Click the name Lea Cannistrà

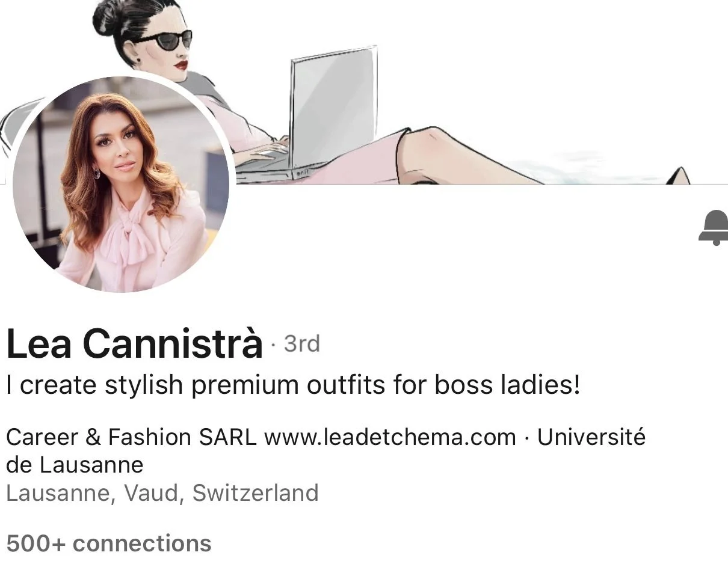pos(134,344)
